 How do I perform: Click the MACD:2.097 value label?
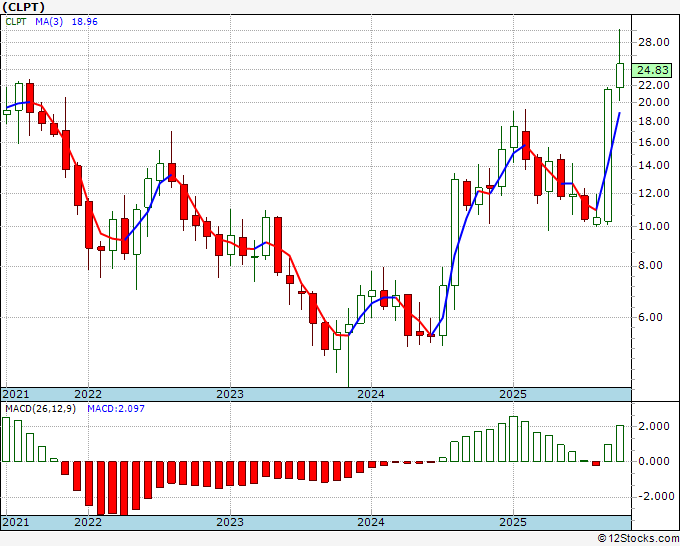[116, 409]
